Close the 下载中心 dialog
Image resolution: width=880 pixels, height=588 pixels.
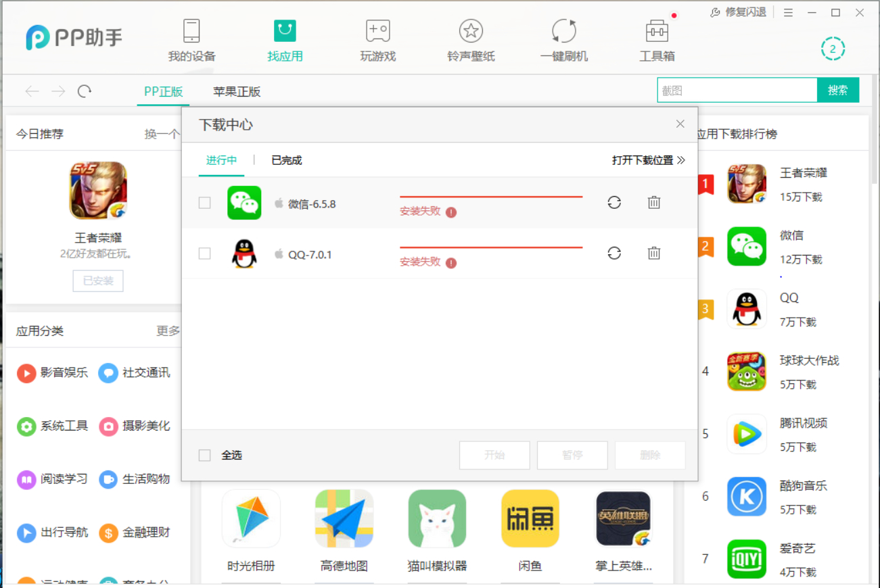(x=680, y=124)
